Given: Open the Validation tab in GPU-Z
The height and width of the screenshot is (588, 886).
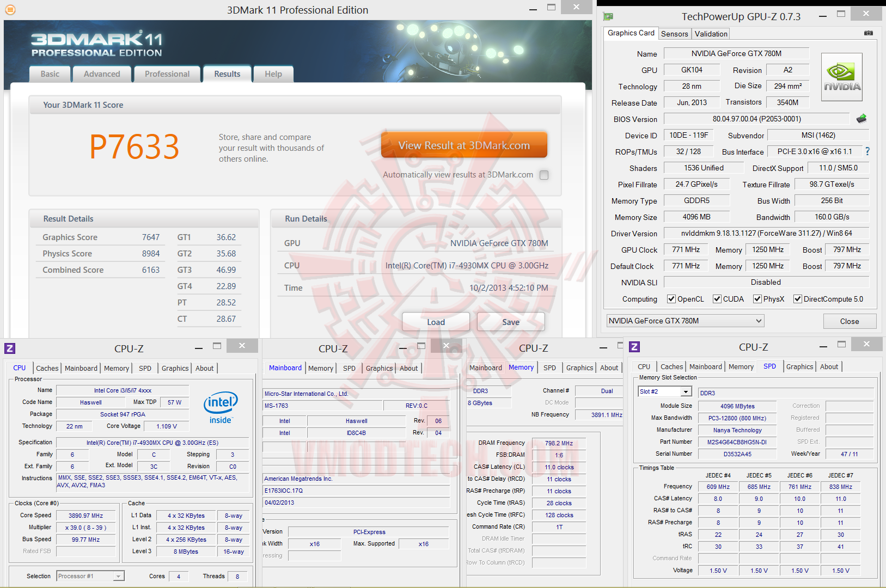Looking at the screenshot, I should click(711, 34).
